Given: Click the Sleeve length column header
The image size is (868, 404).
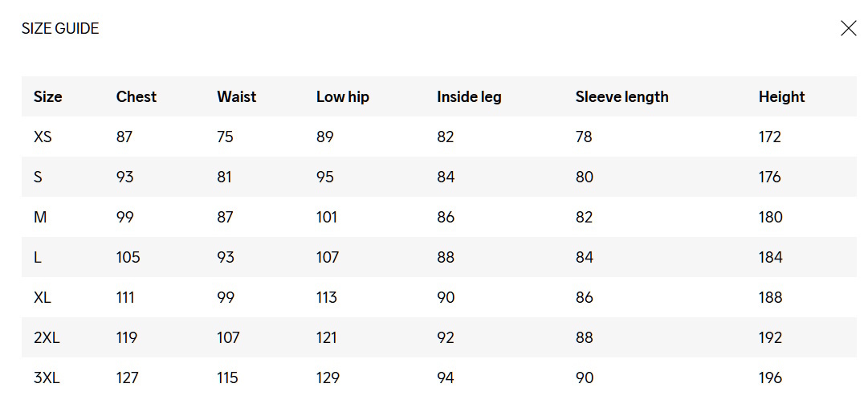Looking at the screenshot, I should (x=621, y=96).
